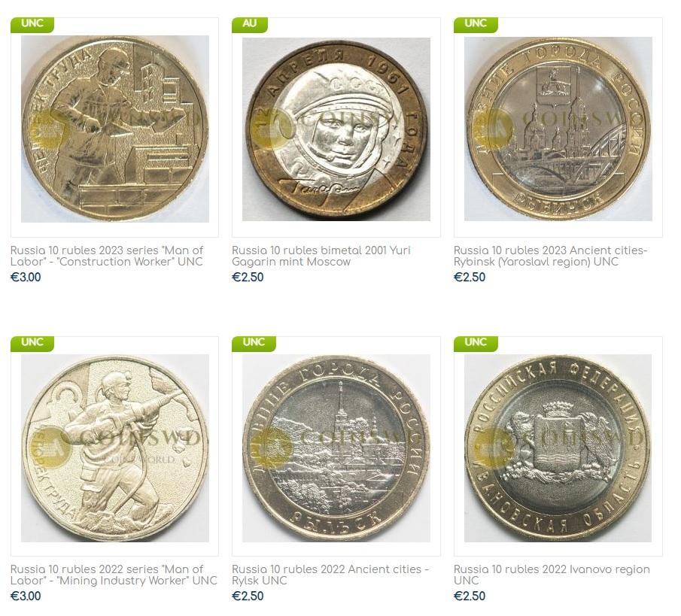Image resolution: width=681 pixels, height=616 pixels.
Task: Open the Yuri Gagarin coin image
Action: tap(336, 129)
